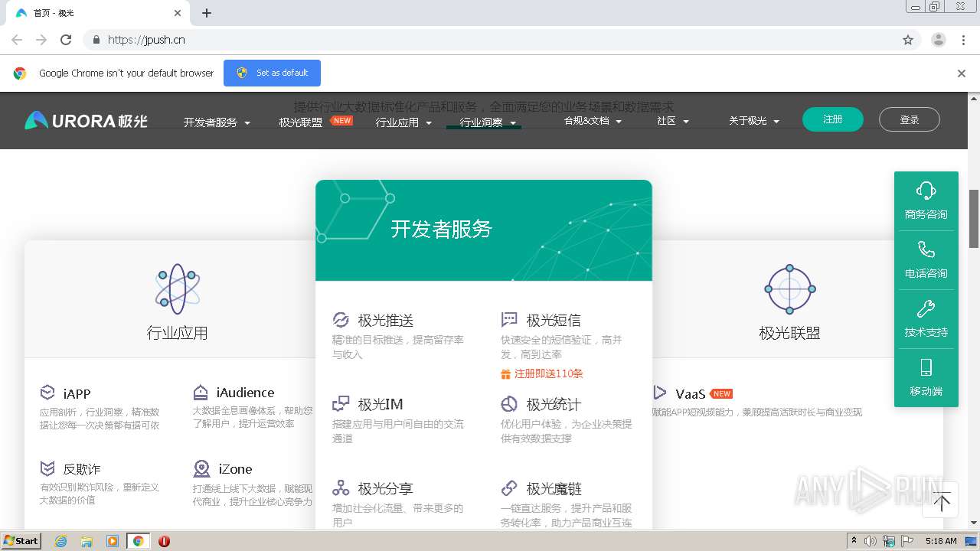Click the 极光联盟 card title
980x551 pixels.
tap(789, 333)
